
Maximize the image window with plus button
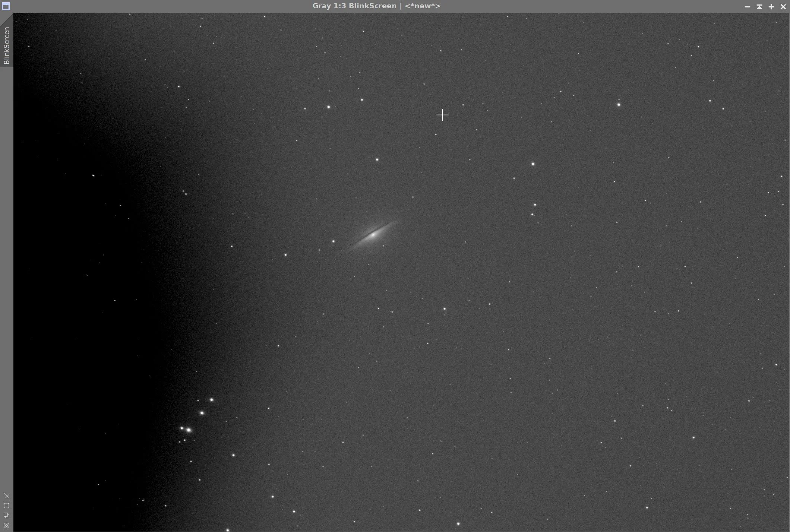pyautogui.click(x=771, y=6)
